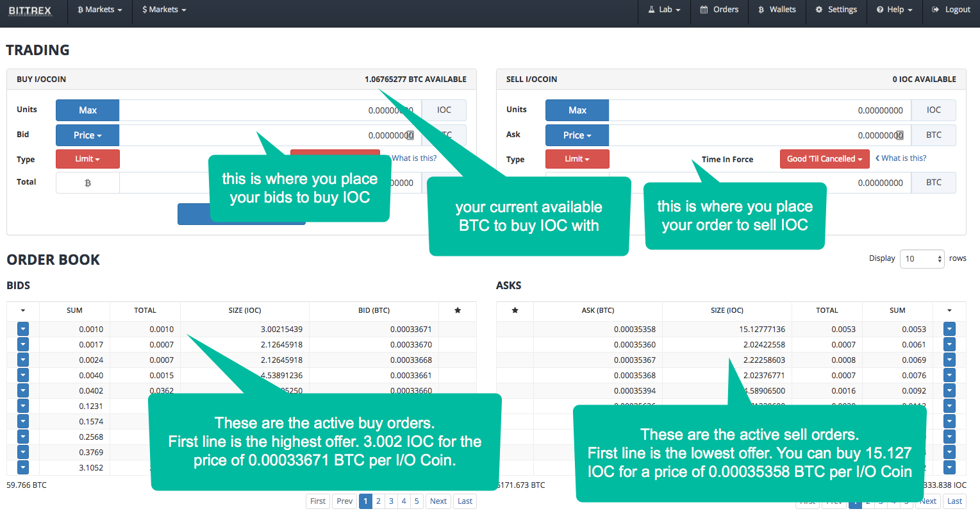Open the dollar Markets menu in navbar
This screenshot has width=980, height=518.
(x=164, y=10)
